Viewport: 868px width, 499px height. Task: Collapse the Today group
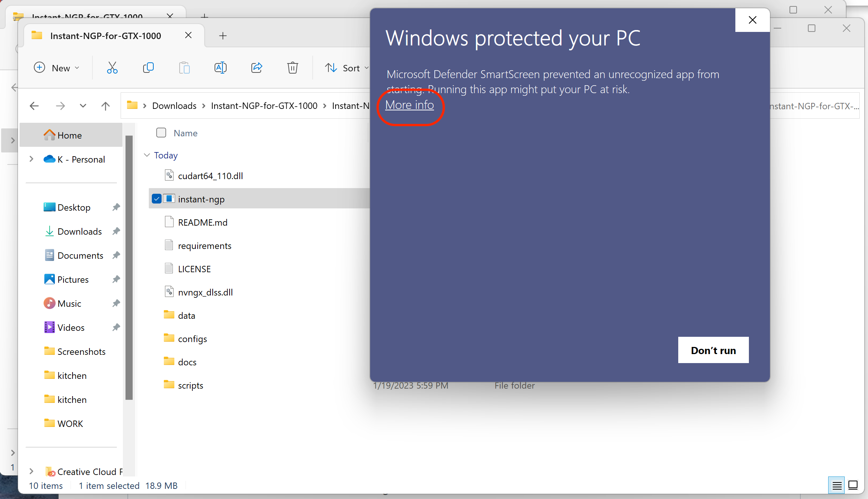tap(147, 155)
